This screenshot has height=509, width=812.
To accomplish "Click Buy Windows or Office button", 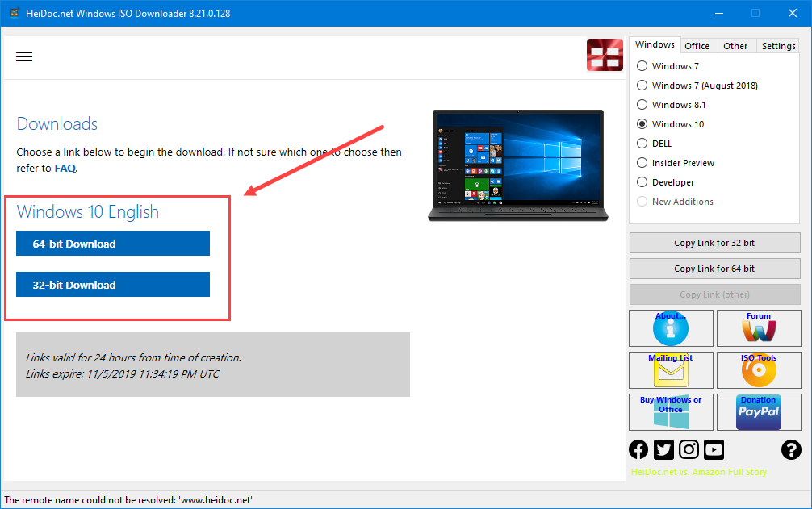I will tap(671, 412).
